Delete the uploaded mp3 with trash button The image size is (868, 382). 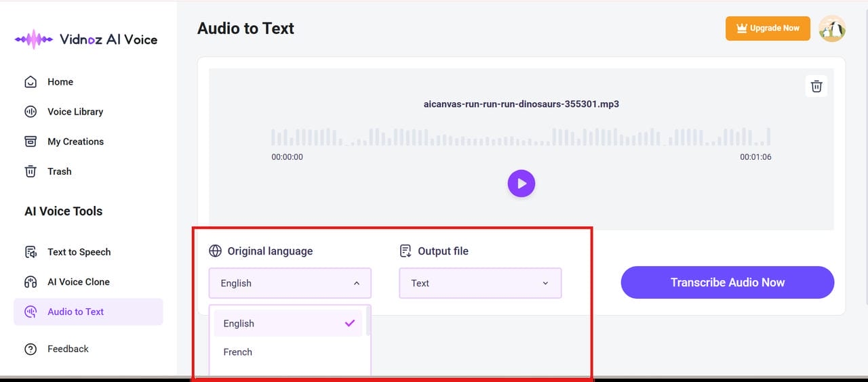click(816, 86)
